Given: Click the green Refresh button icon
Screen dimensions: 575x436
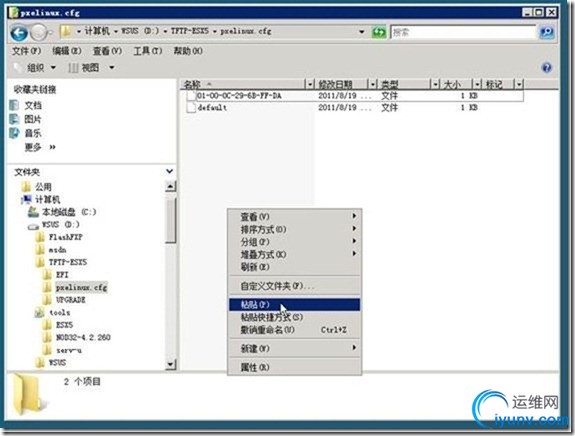Looking at the screenshot, I should [x=379, y=32].
